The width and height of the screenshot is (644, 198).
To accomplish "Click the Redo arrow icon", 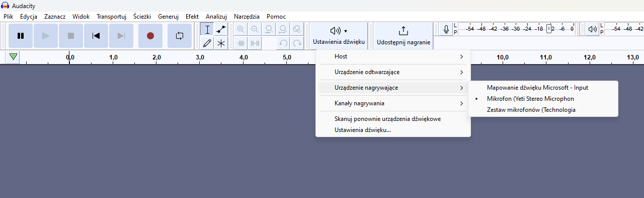I will (x=297, y=43).
